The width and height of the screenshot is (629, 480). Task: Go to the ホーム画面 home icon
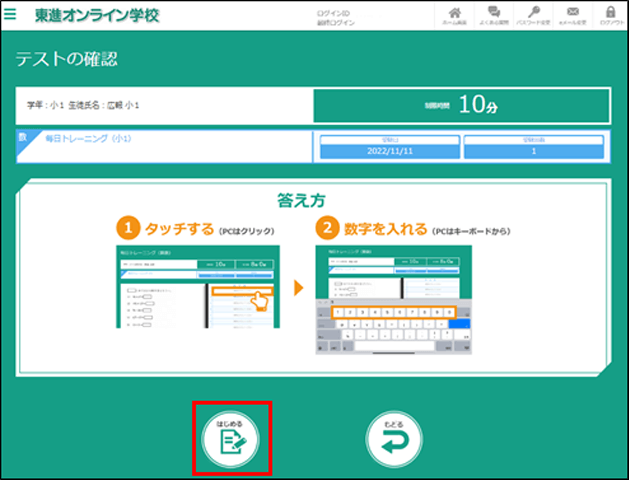[454, 15]
